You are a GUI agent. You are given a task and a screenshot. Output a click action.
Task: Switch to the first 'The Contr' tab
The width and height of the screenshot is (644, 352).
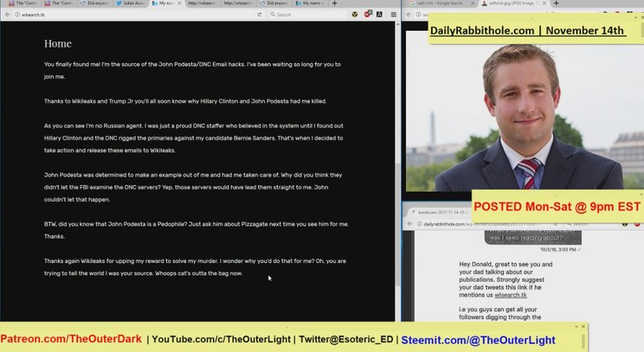(x=22, y=3)
